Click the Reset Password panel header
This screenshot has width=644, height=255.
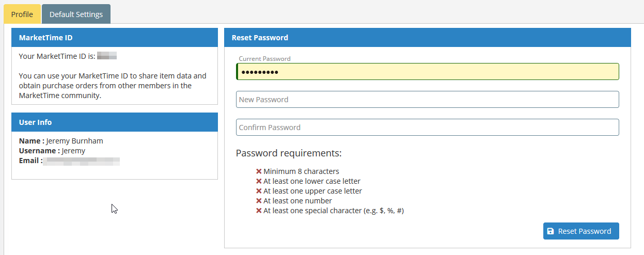(x=428, y=38)
